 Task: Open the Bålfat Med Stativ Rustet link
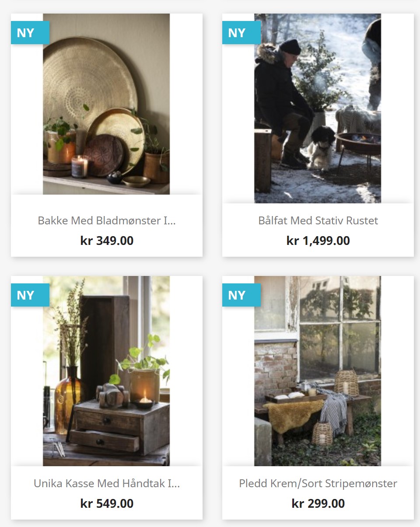(318, 220)
